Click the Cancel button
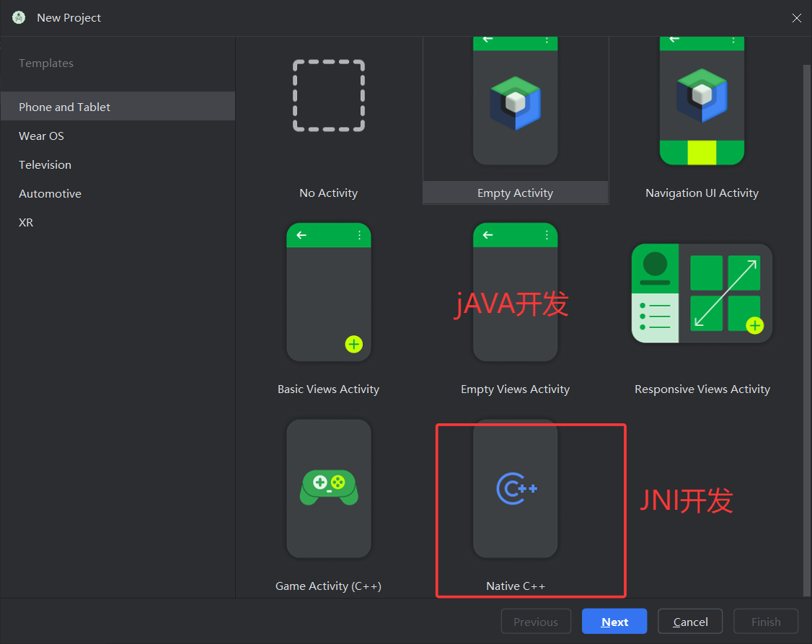 point(690,622)
